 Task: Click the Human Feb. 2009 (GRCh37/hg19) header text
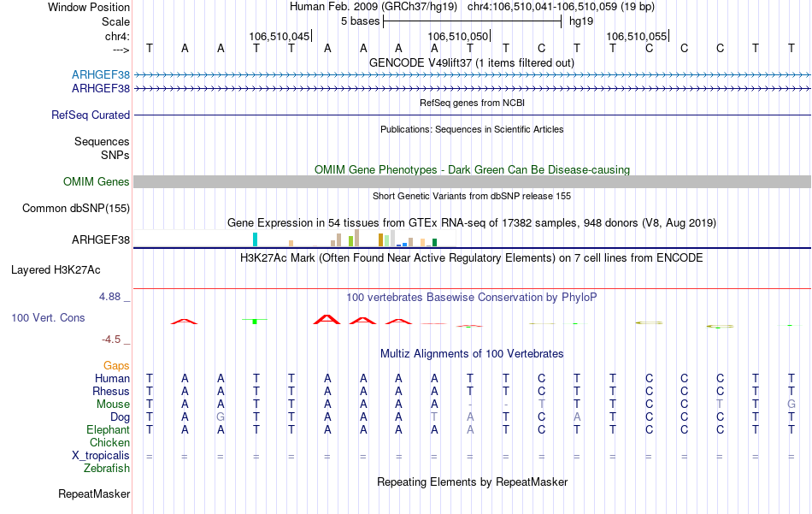point(374,7)
